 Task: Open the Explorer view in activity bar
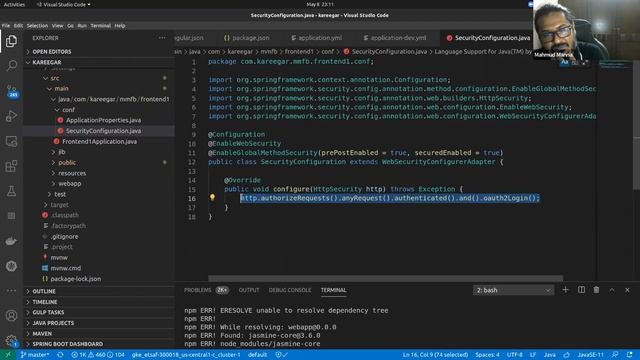click(x=11, y=41)
